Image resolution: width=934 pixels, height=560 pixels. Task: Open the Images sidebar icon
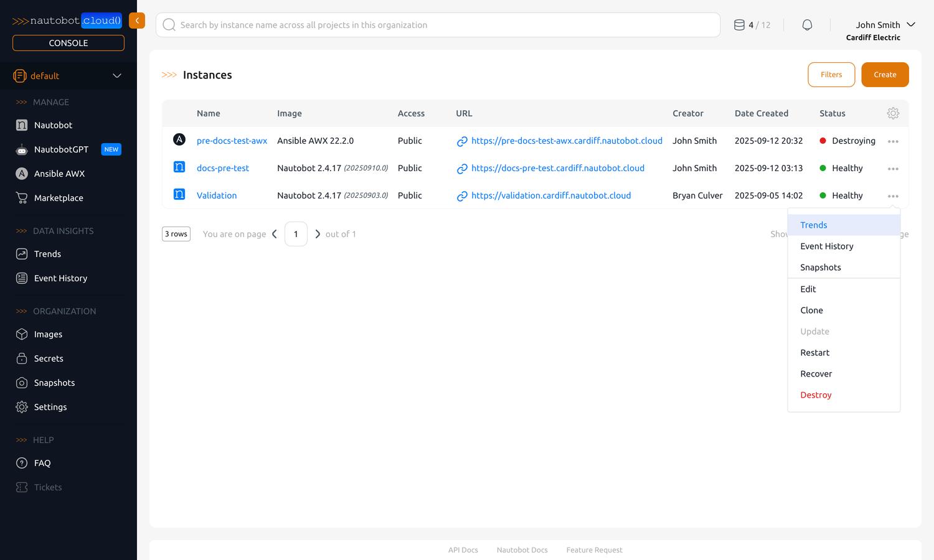[21, 334]
